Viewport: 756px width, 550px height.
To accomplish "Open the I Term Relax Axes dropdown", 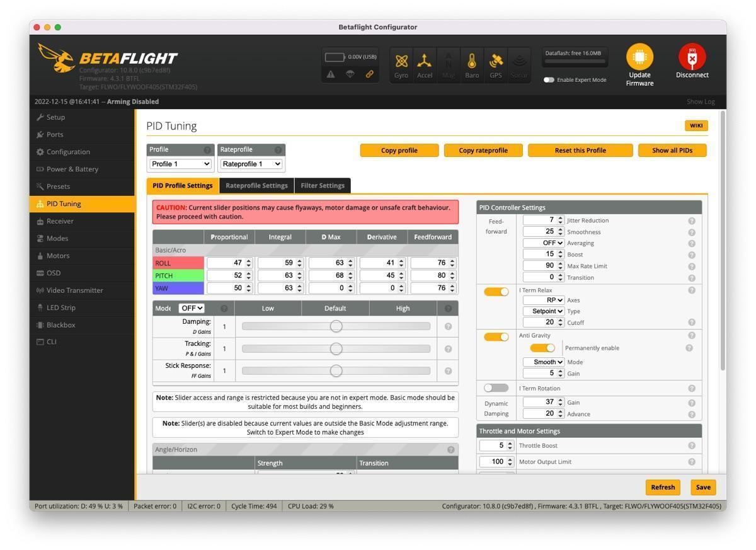I will 544,301.
